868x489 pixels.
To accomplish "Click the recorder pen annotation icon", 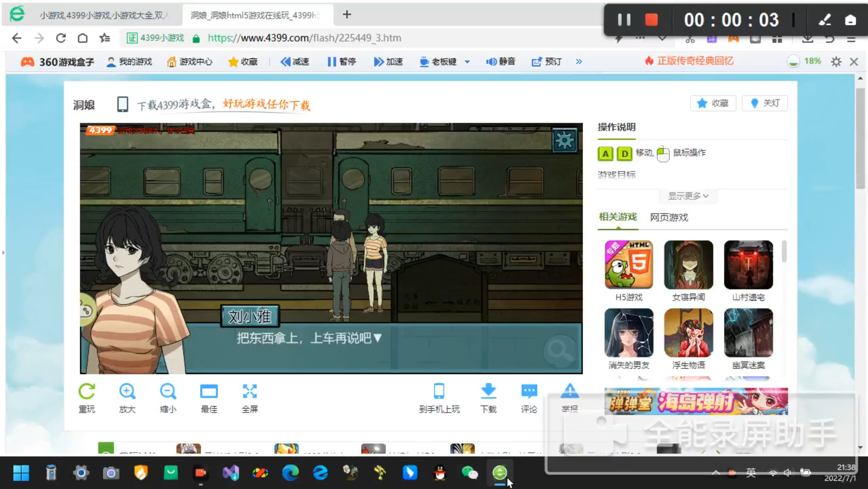I will coord(825,20).
